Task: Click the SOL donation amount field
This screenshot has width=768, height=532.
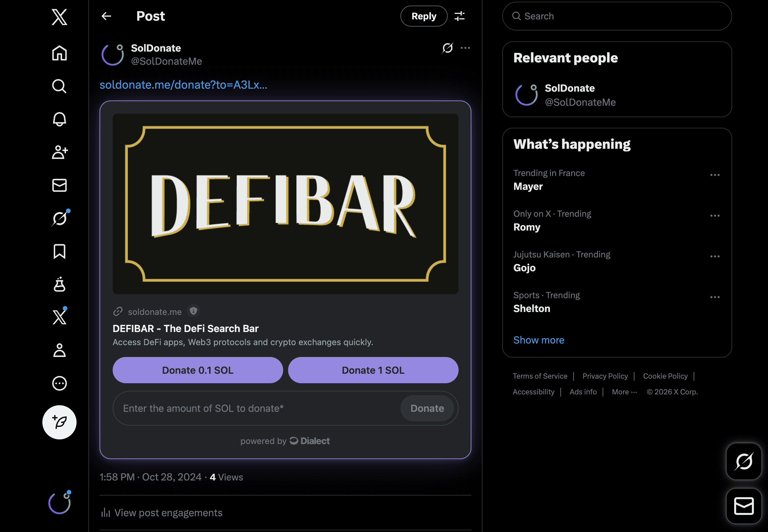Action: click(257, 408)
